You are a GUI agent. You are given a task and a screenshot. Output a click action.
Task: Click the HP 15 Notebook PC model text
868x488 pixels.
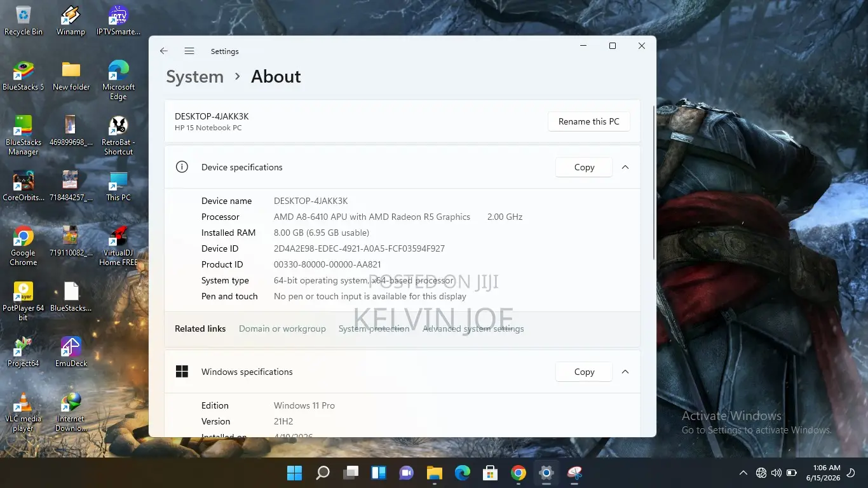pyautogui.click(x=208, y=128)
